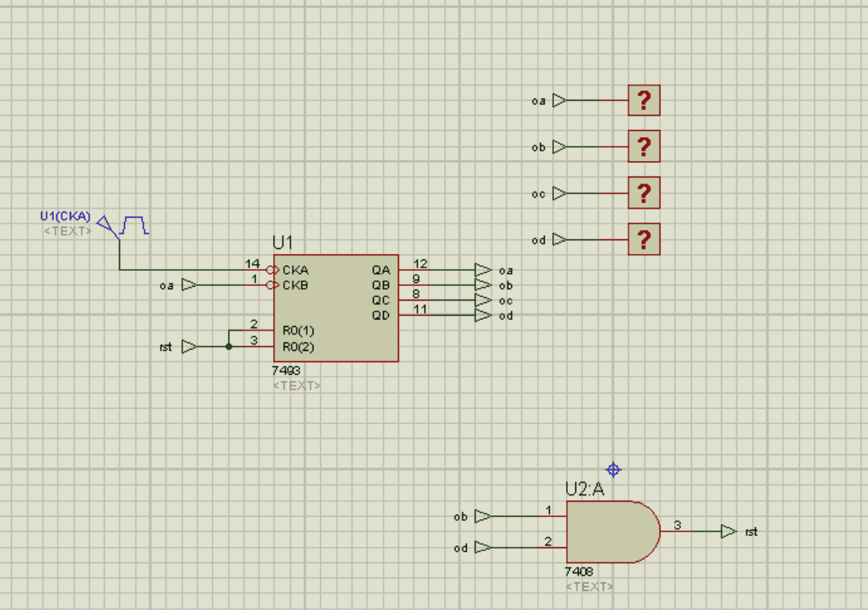Viewport: 868px width, 610px height.
Task: Click the oc logic probe box
Action: 644,193
